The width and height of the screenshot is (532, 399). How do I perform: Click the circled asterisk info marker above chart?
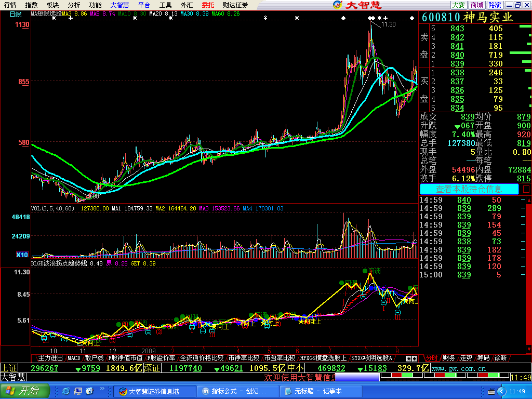click(265, 18)
